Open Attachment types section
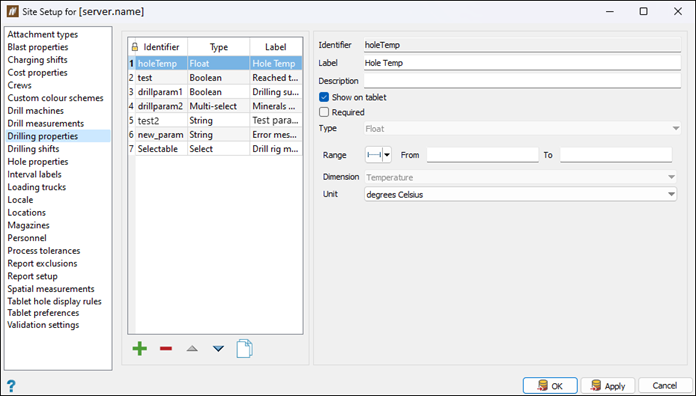The image size is (696, 396). tap(43, 34)
